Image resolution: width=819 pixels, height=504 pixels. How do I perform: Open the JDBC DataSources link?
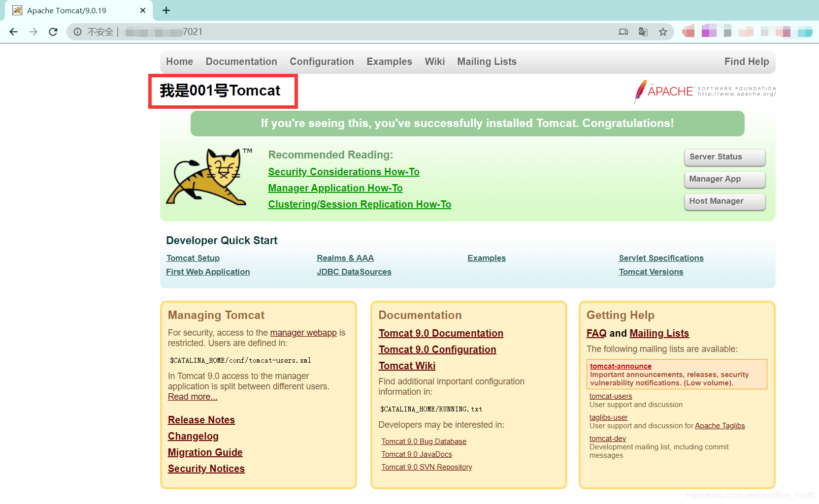354,272
